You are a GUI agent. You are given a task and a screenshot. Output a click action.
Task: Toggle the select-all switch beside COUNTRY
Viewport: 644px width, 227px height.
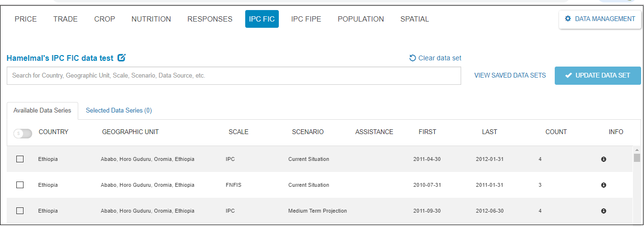(23, 134)
